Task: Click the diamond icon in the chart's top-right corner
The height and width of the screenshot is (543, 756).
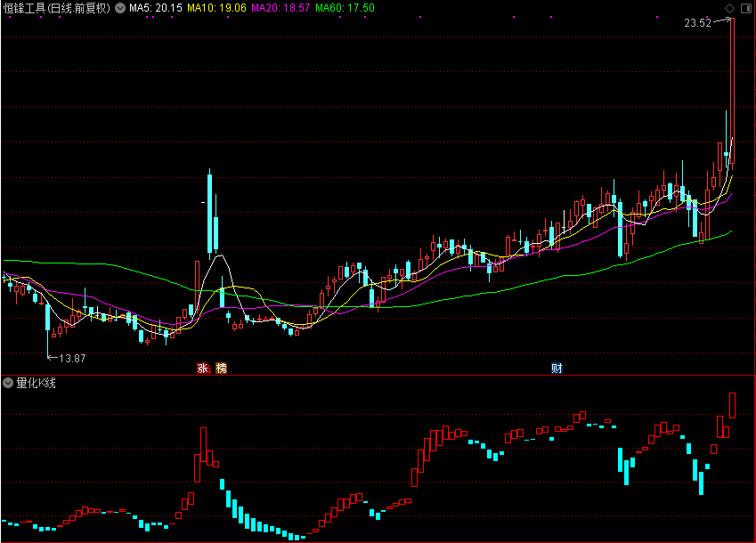Action: point(729,8)
